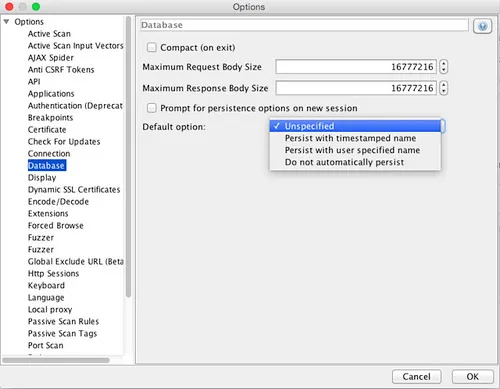Open the Certificate options entry

click(x=47, y=130)
